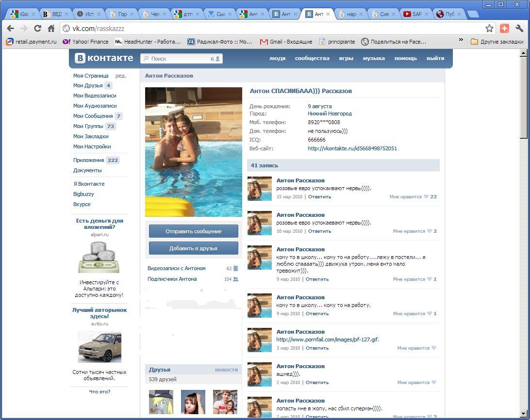Image resolution: width=530 pixels, height=420 pixels.
Task: Open the Другие закладки folder
Action: click(497, 42)
